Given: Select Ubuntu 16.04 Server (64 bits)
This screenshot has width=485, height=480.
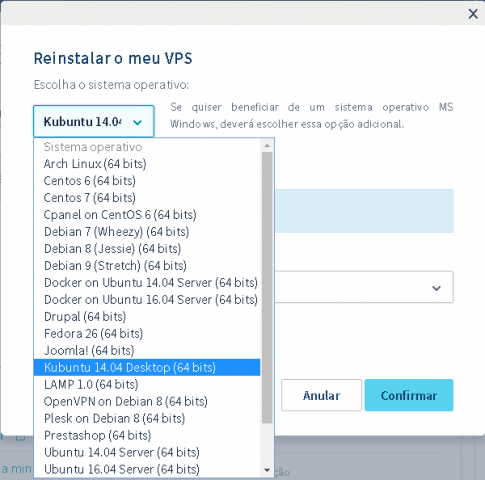Looking at the screenshot, I should tap(147, 469).
